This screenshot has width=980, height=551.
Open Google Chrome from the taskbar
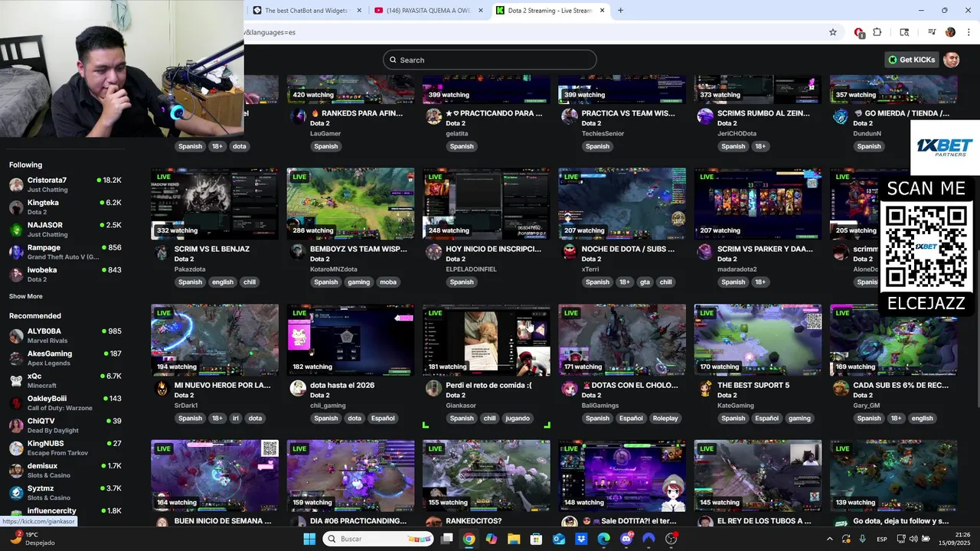(469, 539)
